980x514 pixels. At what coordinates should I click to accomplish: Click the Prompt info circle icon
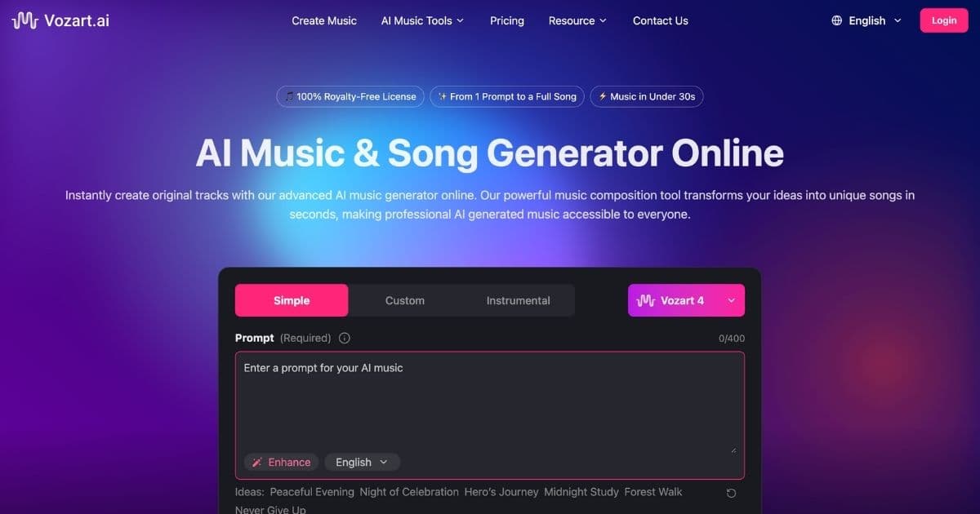344,338
